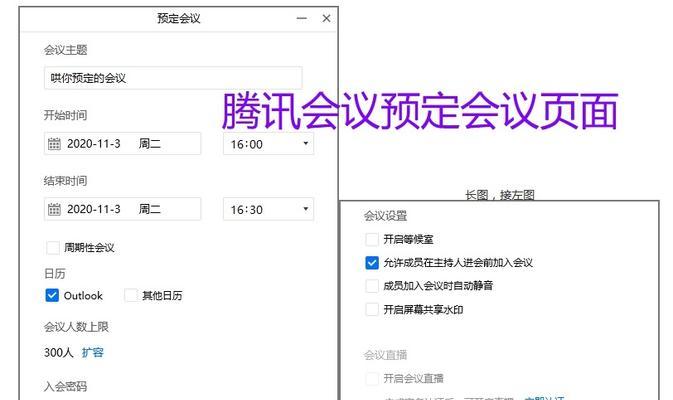Uncheck the Outlook calendar checkbox
This screenshot has height=400, width=673.
tap(52, 295)
